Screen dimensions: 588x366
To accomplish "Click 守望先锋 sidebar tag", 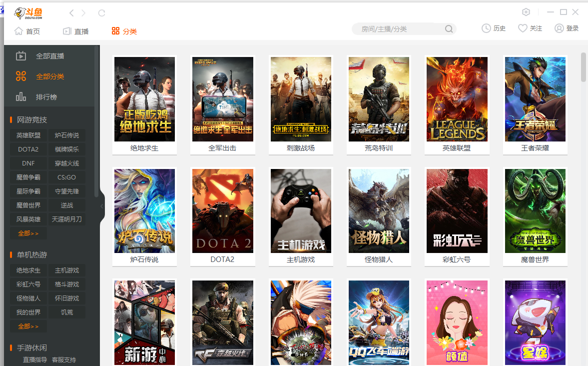I will pyautogui.click(x=67, y=191).
